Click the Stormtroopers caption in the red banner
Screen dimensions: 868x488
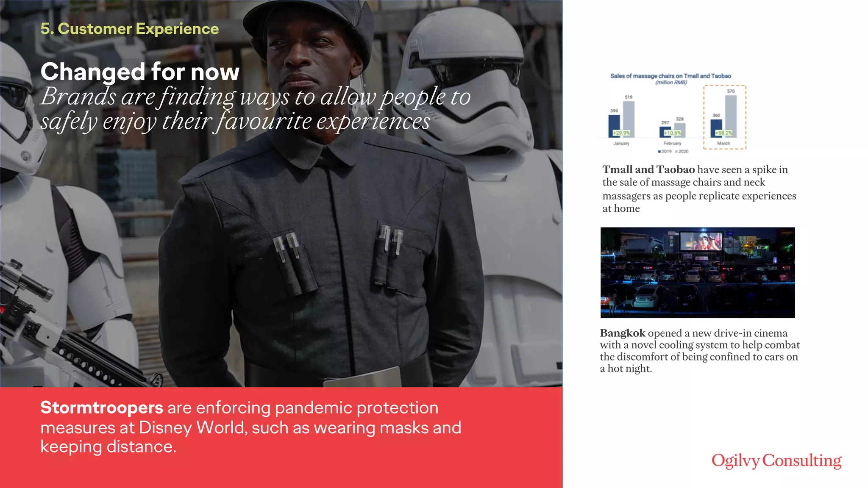250,427
